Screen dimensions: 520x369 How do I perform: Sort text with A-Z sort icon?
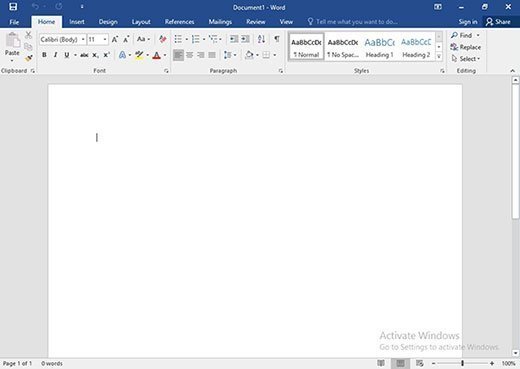tap(261, 39)
